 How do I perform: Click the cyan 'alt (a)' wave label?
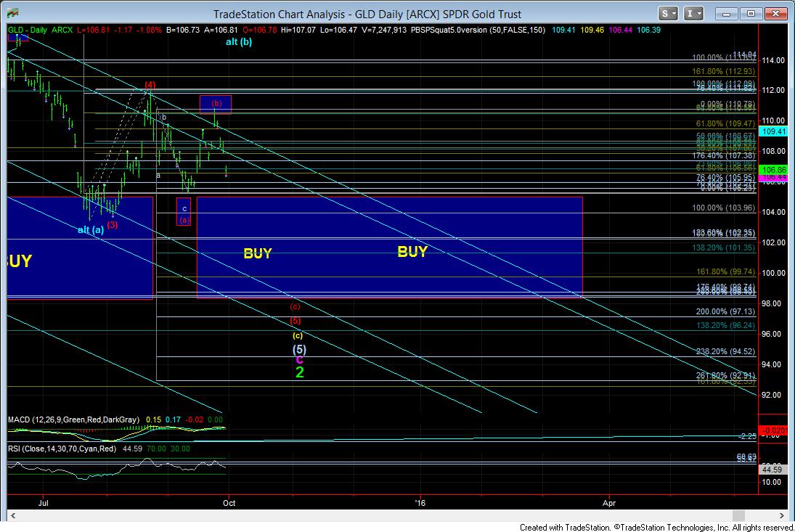tap(91, 230)
